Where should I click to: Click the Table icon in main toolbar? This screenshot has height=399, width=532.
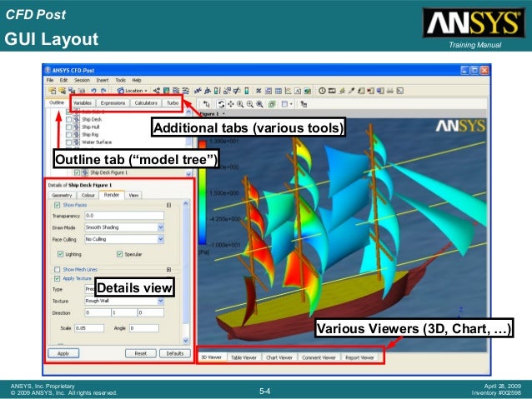[279, 91]
